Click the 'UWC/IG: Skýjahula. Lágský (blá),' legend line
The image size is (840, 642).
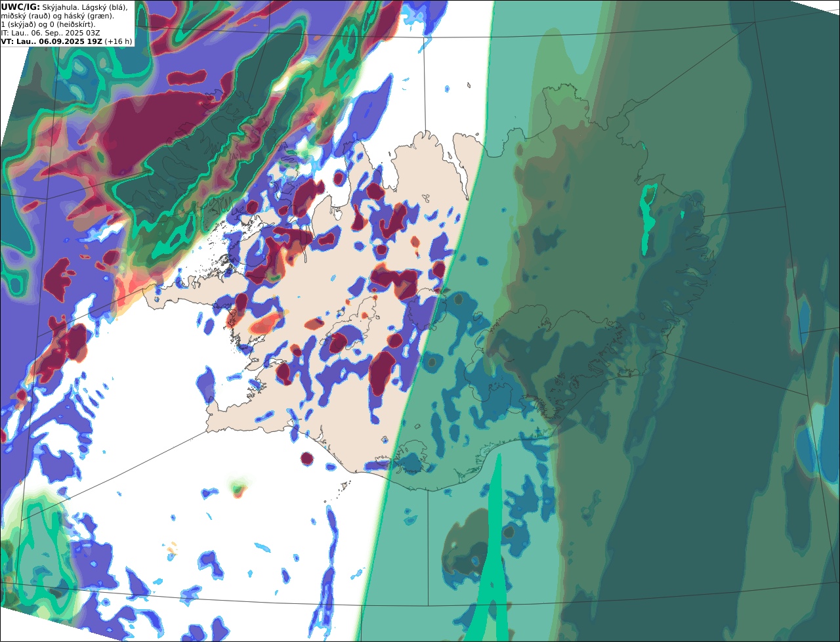click(x=64, y=7)
